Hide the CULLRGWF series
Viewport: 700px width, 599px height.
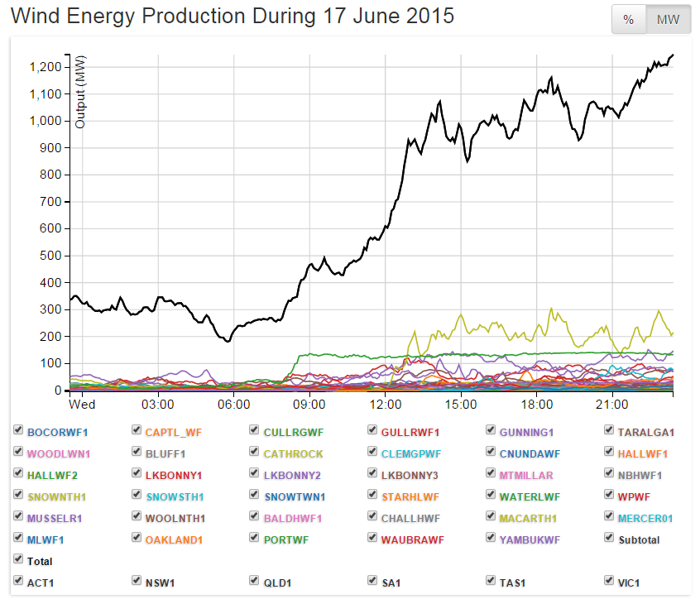point(256,431)
